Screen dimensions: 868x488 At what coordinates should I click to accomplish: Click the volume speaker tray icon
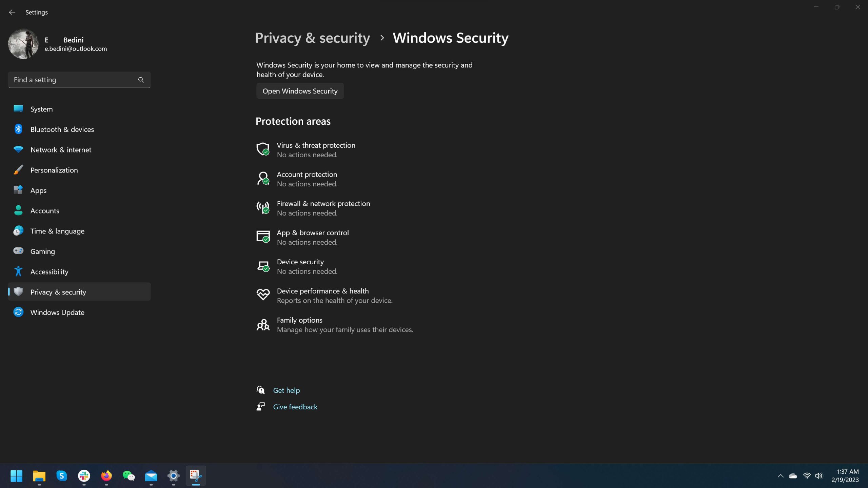(819, 476)
